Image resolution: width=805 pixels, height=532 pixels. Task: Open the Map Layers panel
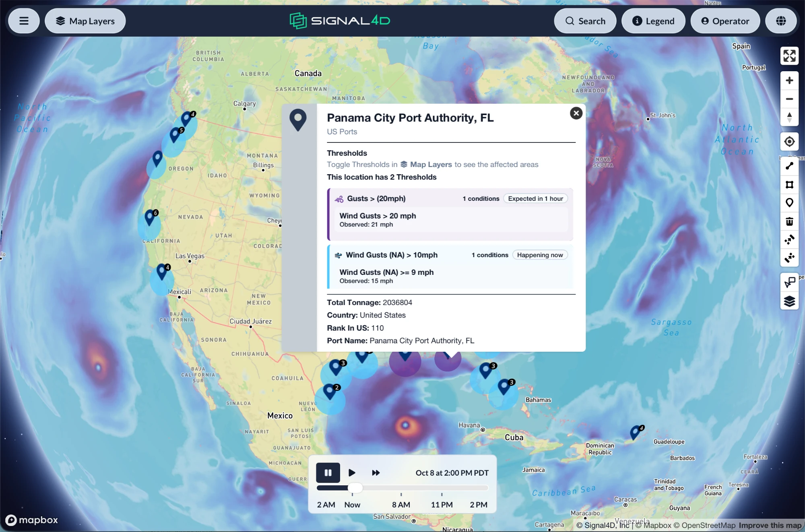click(85, 21)
